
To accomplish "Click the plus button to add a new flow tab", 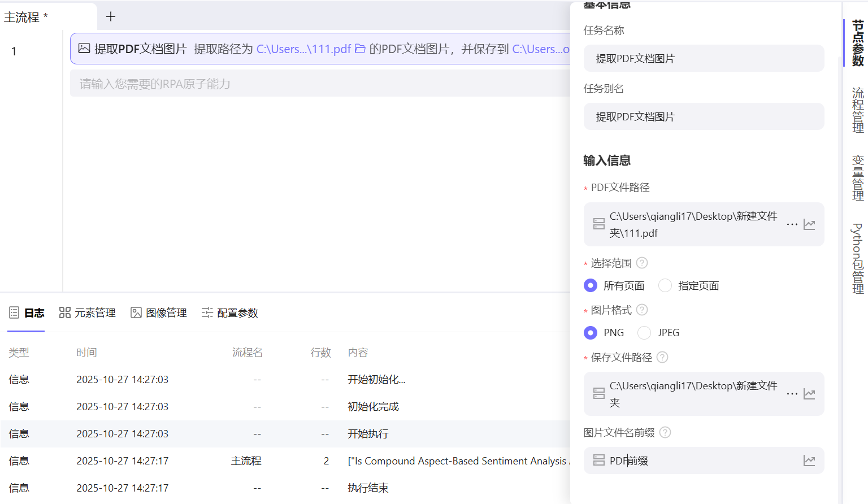I will tap(110, 16).
